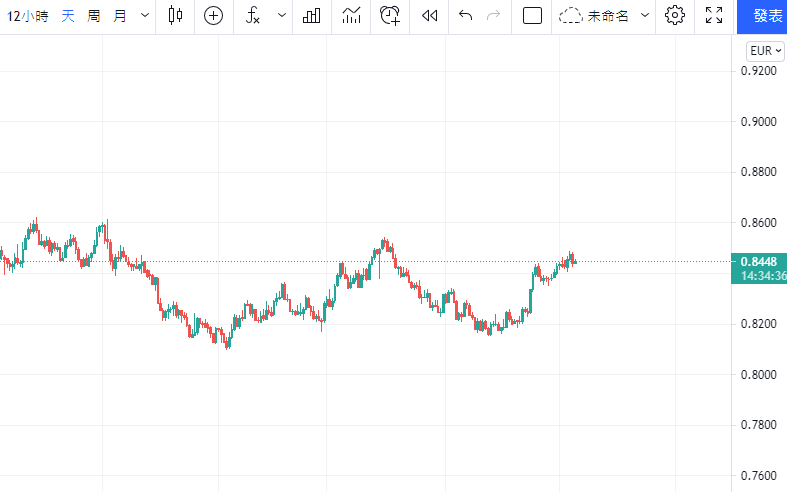The height and width of the screenshot is (492, 787).
Task: Switch to the 月 monthly timeframe
Action: (120, 16)
